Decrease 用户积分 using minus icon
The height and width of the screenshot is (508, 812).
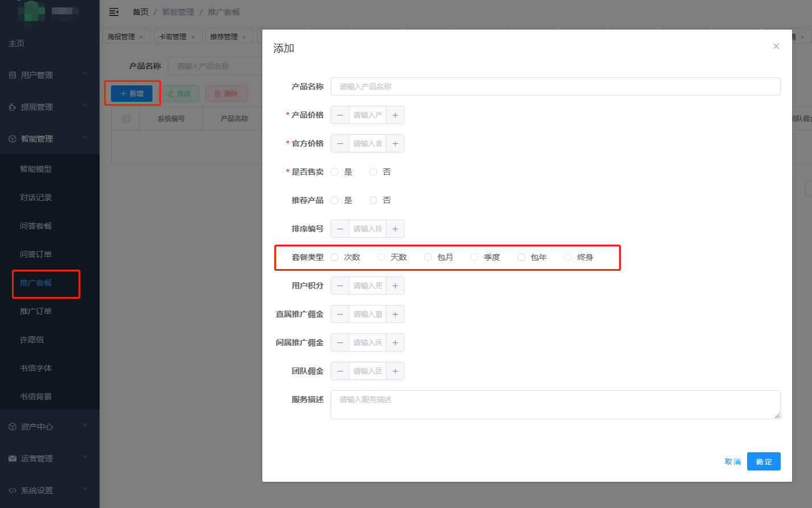[x=340, y=286]
